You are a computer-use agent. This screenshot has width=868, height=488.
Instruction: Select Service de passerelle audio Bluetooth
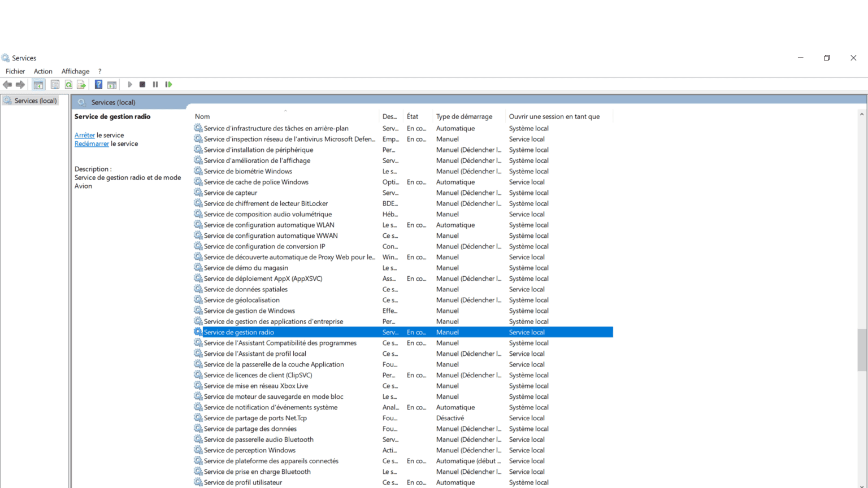point(259,439)
